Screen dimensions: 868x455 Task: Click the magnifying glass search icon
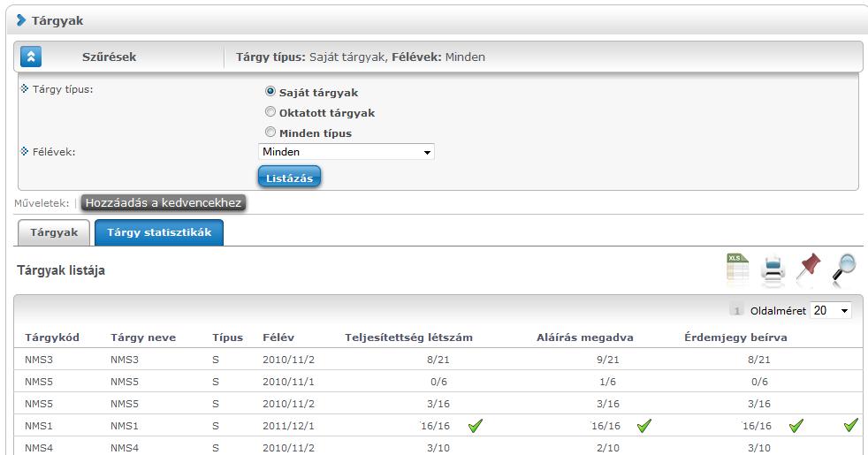844,269
